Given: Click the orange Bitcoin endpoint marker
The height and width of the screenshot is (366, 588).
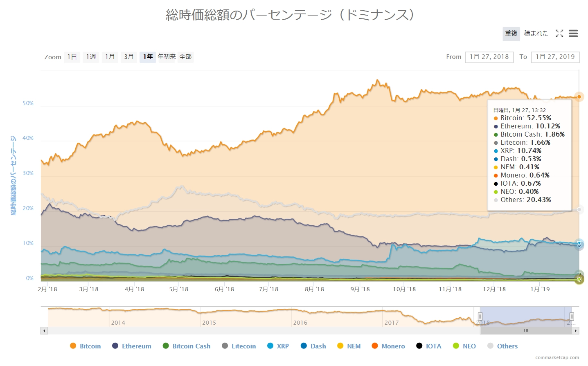Looking at the screenshot, I should pos(579,97).
